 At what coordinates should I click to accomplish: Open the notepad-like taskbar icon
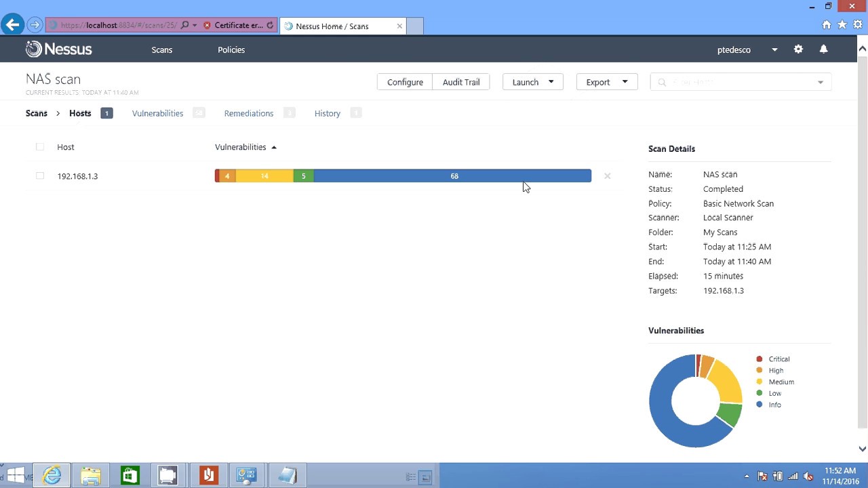[286, 476]
